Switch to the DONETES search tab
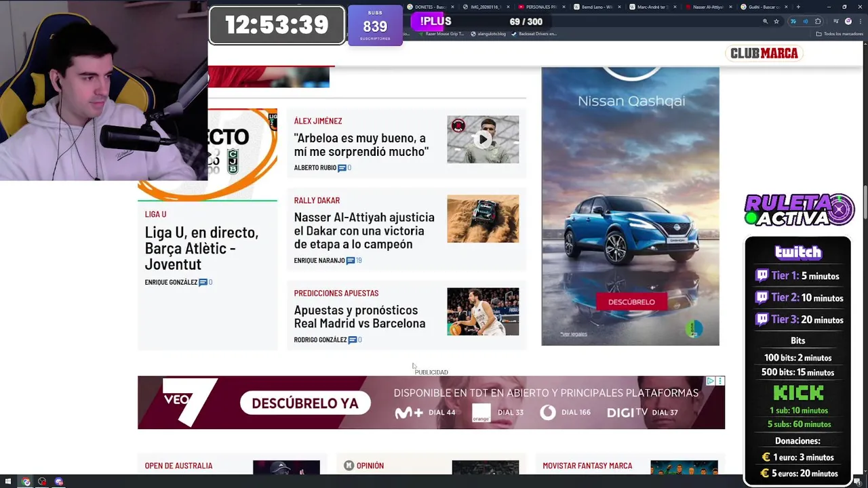 click(430, 7)
